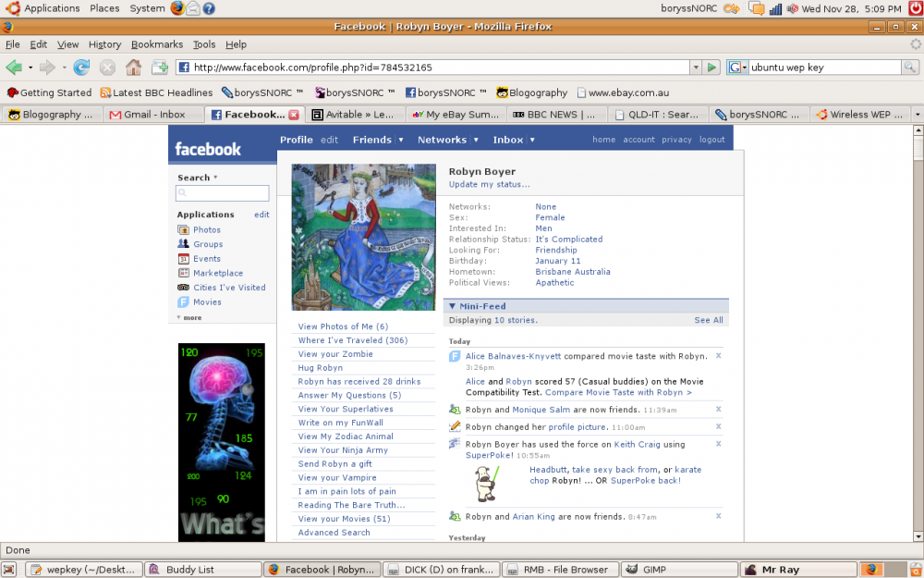Open the network signal tray icon
This screenshot has width=924, height=578.
point(775,9)
